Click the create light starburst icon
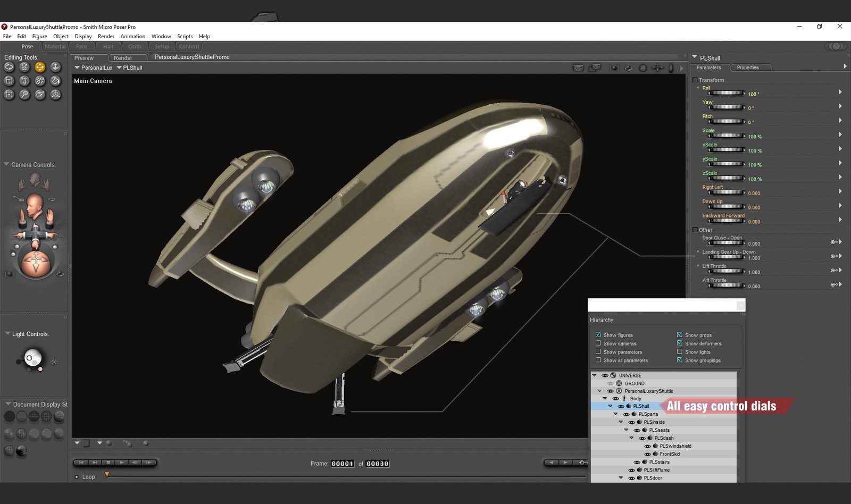 (54, 362)
